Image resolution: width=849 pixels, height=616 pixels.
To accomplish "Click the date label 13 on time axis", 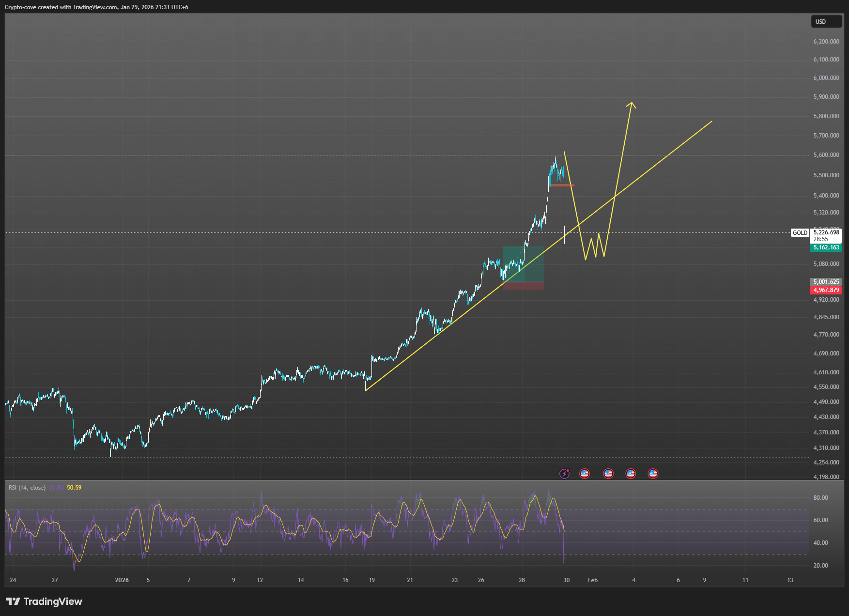I will tap(790, 580).
